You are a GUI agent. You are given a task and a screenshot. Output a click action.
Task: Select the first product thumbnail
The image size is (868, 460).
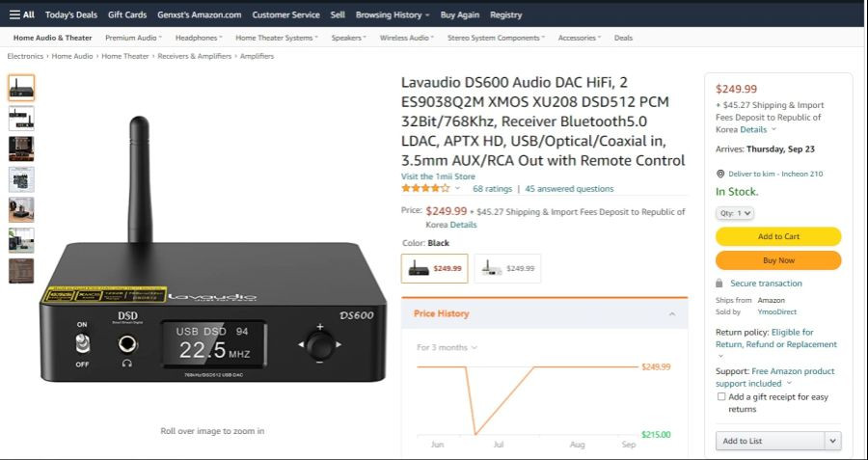21,88
